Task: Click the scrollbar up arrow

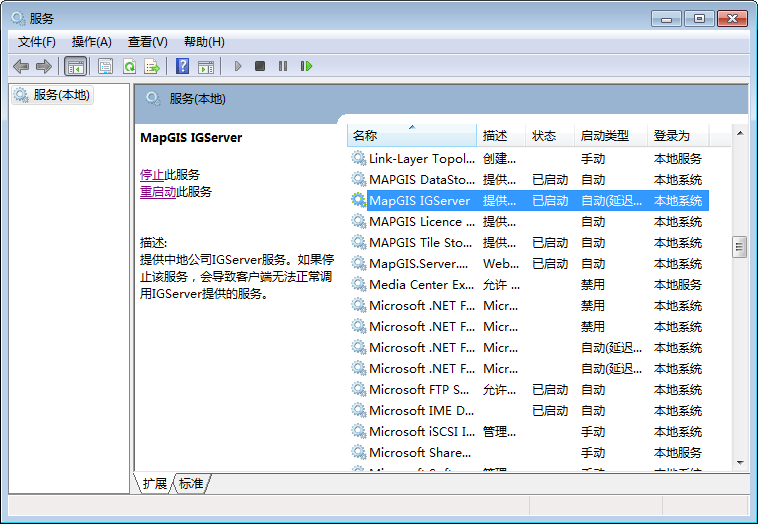Action: pos(740,132)
